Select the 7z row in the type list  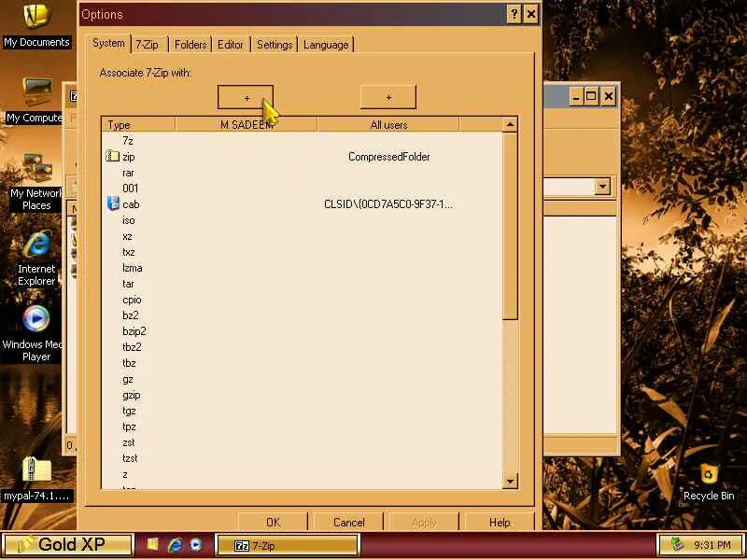coord(302,141)
